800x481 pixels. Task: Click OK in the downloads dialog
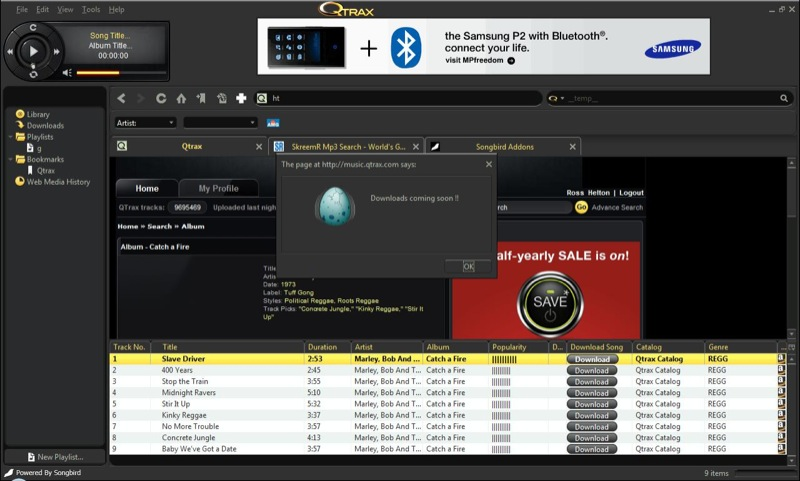pyautogui.click(x=468, y=266)
